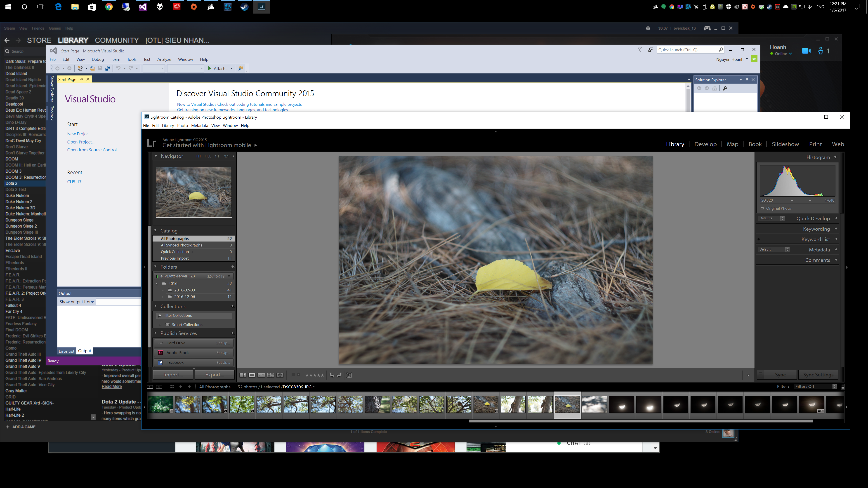Show second window display icon in filmstrip bar
Image resolution: width=868 pixels, height=488 pixels.
point(160,387)
